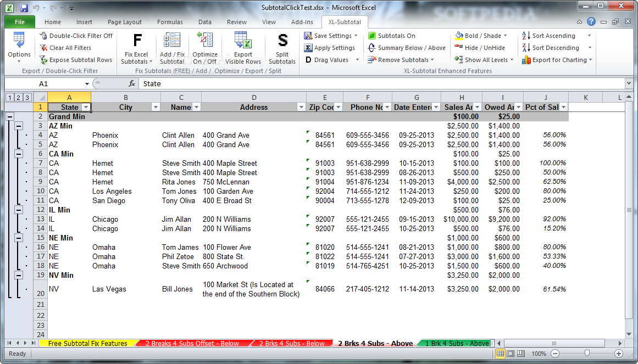Click in the formula bar showing State

tap(381, 84)
